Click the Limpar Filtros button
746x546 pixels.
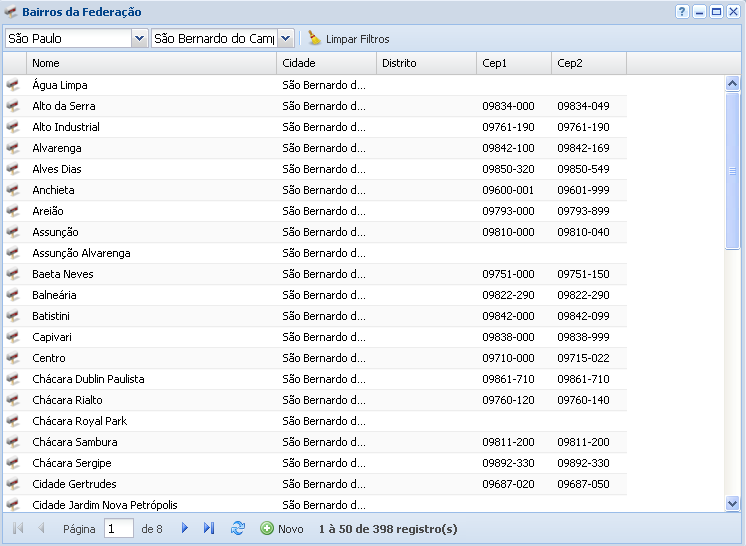tap(348, 39)
